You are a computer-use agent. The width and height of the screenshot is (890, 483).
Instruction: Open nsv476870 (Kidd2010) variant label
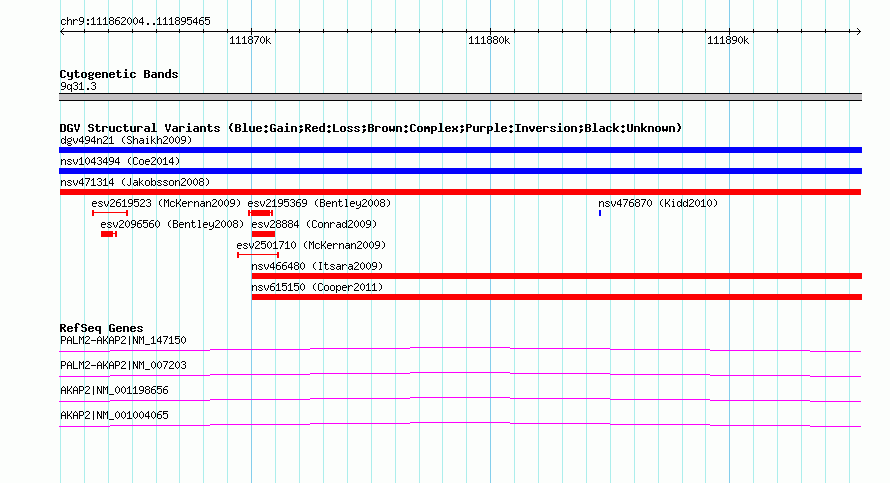coord(658,203)
